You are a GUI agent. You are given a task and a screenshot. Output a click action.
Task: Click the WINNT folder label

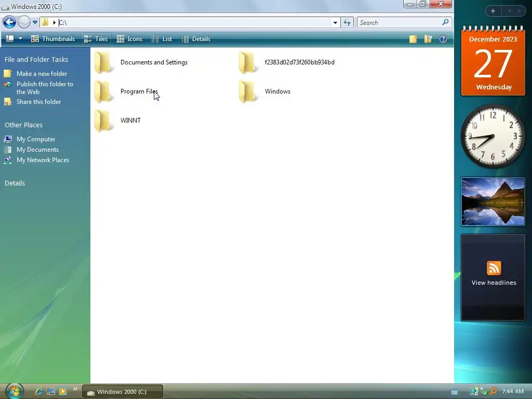click(130, 121)
